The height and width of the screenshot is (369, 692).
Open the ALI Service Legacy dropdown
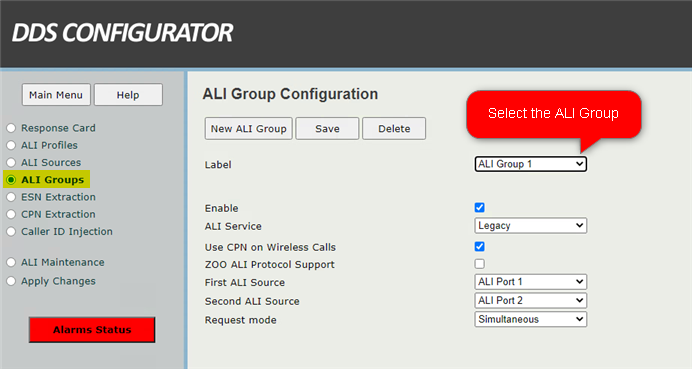[530, 226]
